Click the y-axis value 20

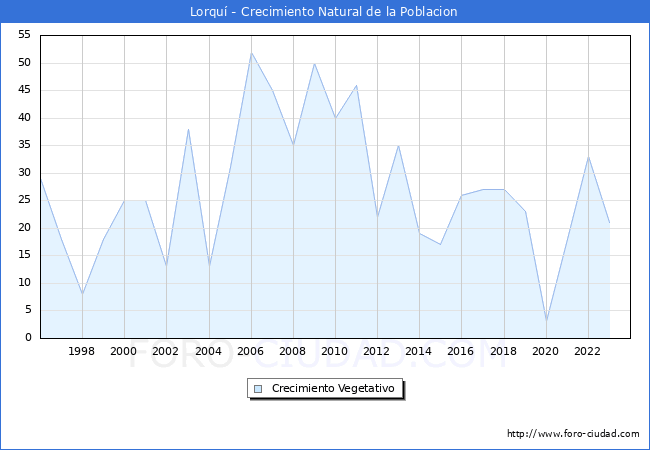(24, 227)
